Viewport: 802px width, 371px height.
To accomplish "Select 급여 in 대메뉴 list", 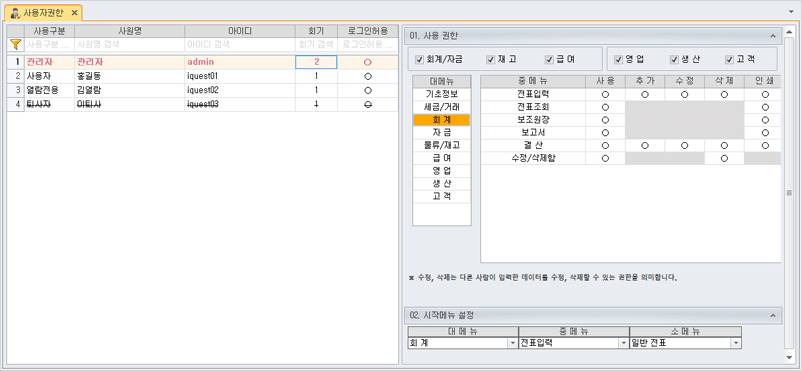I will tap(442, 158).
